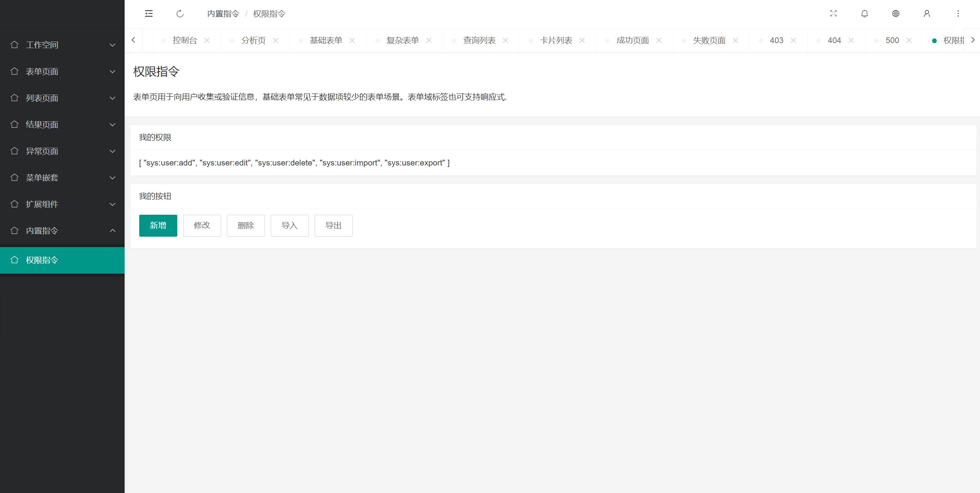Switch to the 分析页 tab
The image size is (980, 493).
[253, 40]
